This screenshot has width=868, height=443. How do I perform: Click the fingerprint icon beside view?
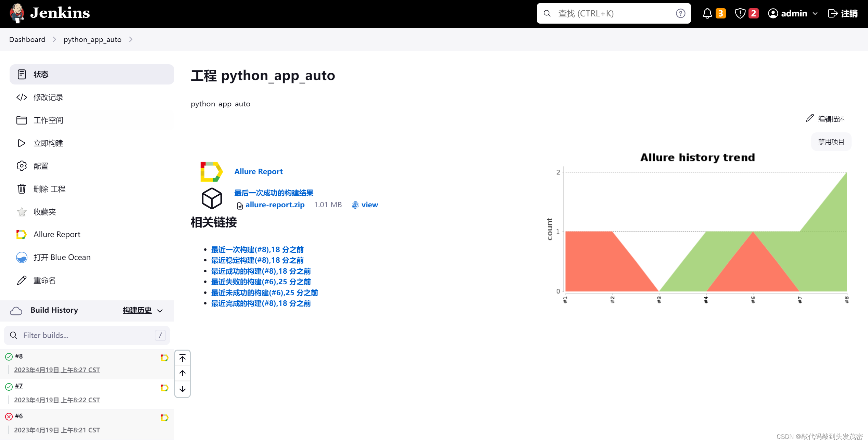click(x=355, y=205)
